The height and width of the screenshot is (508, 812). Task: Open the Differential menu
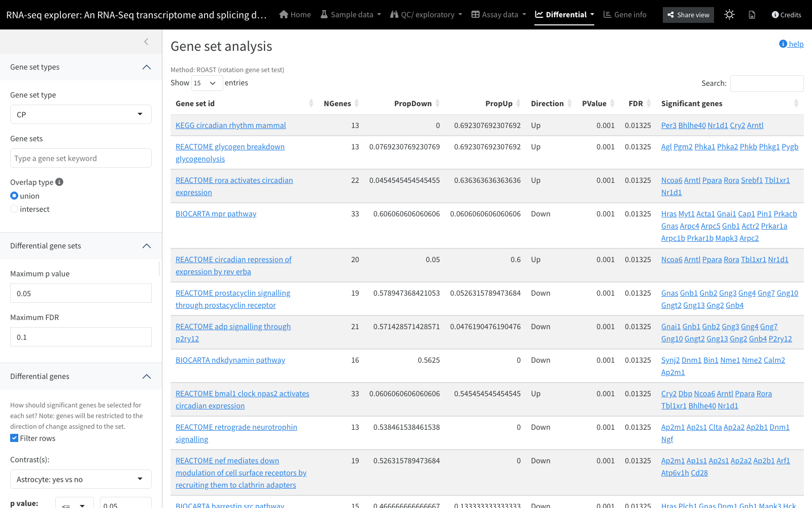(564, 15)
